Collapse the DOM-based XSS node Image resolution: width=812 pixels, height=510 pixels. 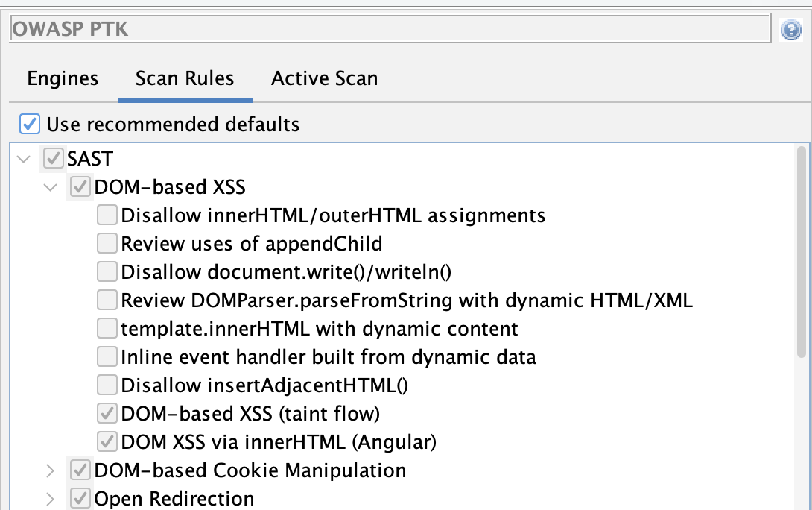coord(50,187)
